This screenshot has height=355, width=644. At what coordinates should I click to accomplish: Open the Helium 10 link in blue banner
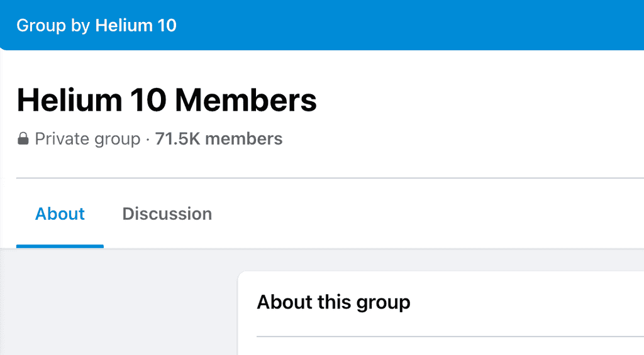click(136, 25)
